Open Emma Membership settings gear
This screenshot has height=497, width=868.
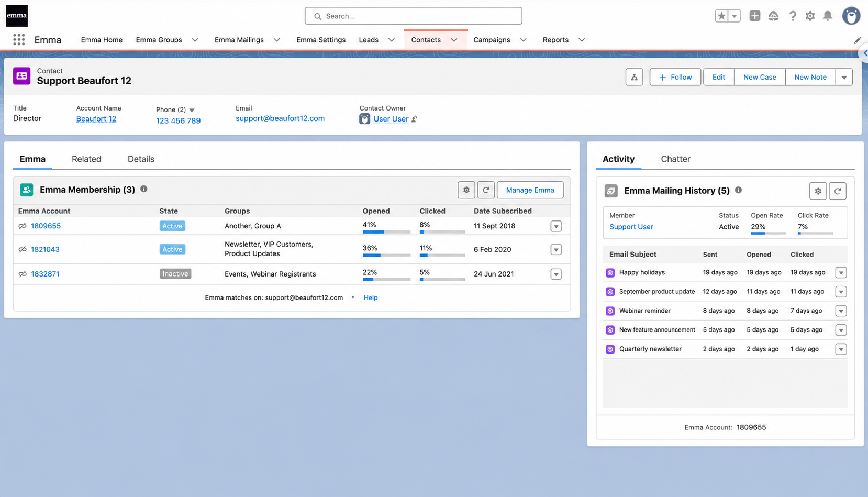(466, 190)
